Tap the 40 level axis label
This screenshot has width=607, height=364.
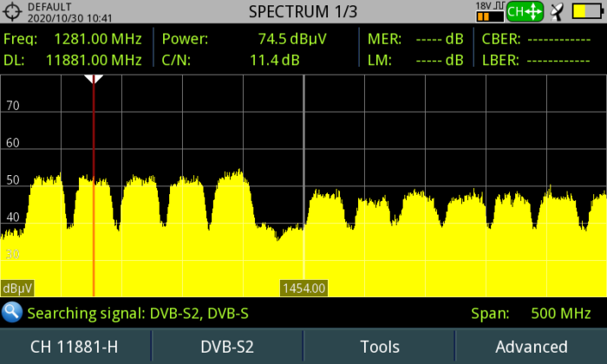[13, 217]
